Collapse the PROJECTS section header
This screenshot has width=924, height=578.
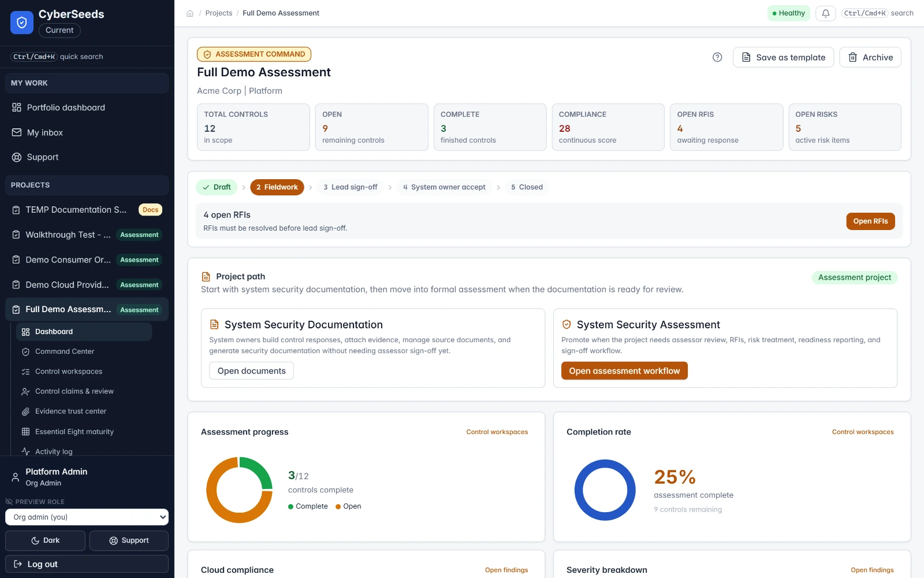[x=87, y=185]
